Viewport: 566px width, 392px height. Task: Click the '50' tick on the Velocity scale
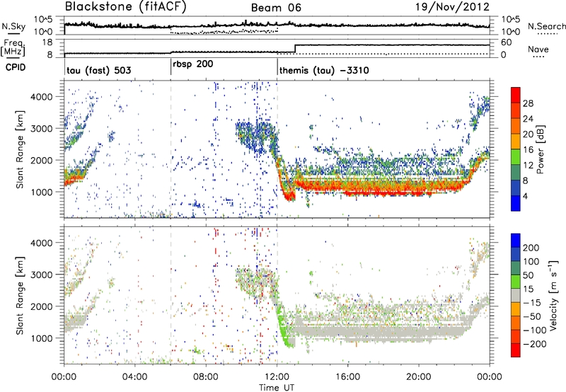[x=528, y=275]
